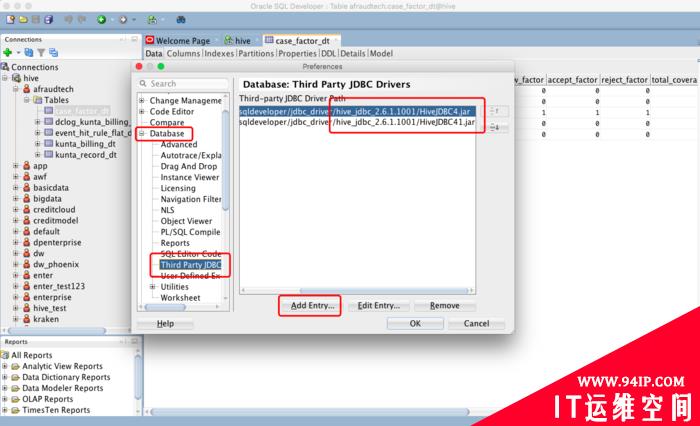Click the green plus New Connection icon
700x426 pixels.
click(x=7, y=53)
